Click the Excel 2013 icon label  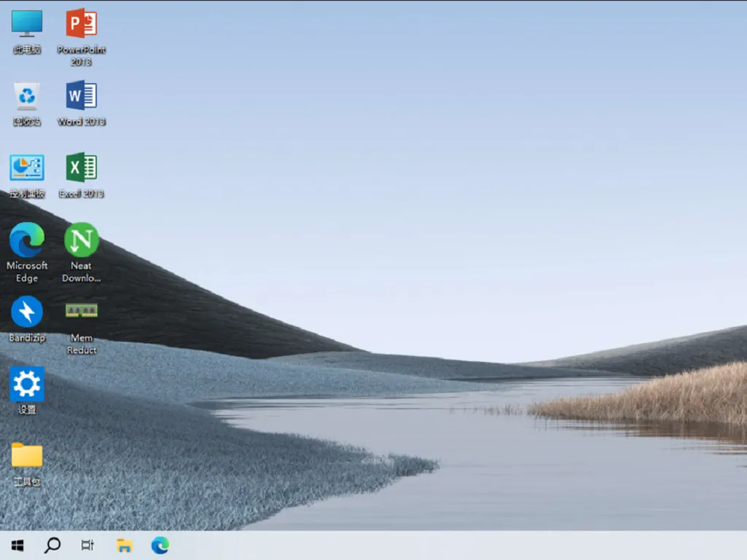pos(81,194)
